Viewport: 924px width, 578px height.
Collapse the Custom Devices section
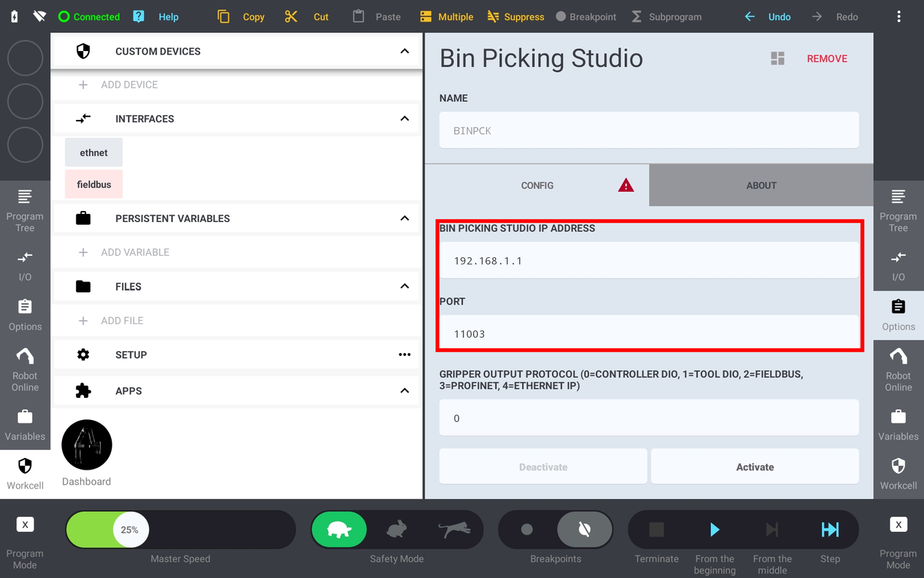click(405, 51)
